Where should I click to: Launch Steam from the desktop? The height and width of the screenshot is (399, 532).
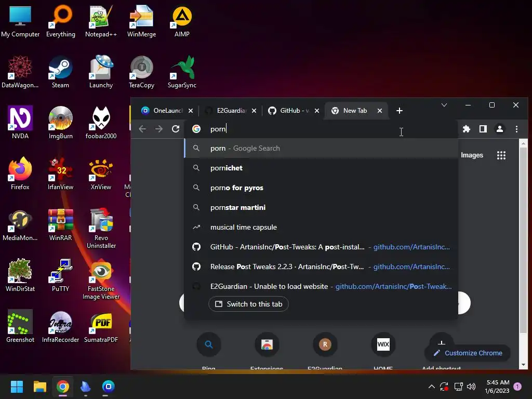[x=60, y=72]
